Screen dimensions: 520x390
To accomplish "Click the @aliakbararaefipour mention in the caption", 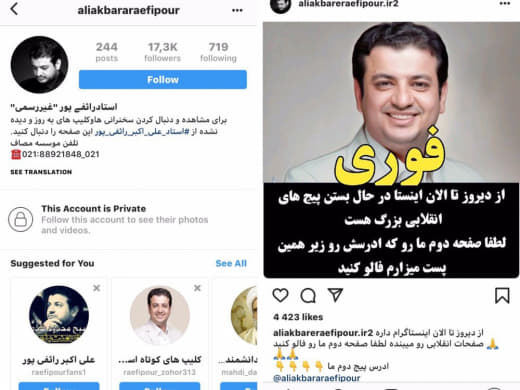I will click(x=317, y=378).
